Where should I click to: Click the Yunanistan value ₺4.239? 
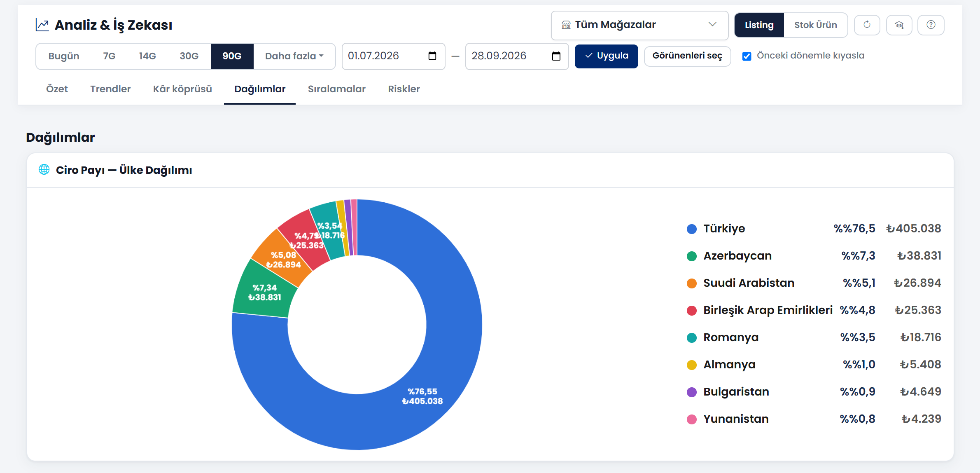(921, 419)
